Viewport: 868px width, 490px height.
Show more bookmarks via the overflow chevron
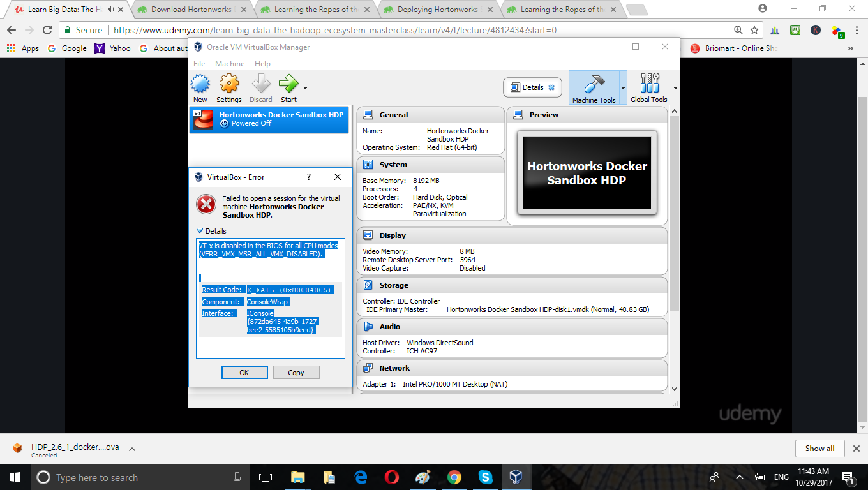pyautogui.click(x=851, y=48)
